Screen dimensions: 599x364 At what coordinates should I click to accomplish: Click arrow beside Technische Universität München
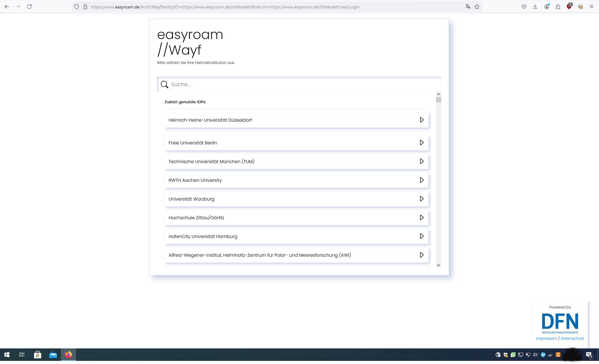tap(422, 161)
